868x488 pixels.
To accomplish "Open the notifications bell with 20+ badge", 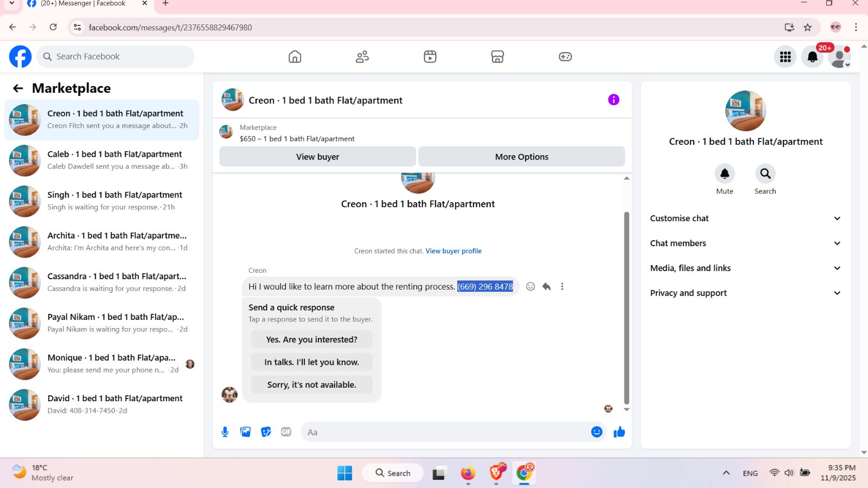I will click(x=813, y=56).
